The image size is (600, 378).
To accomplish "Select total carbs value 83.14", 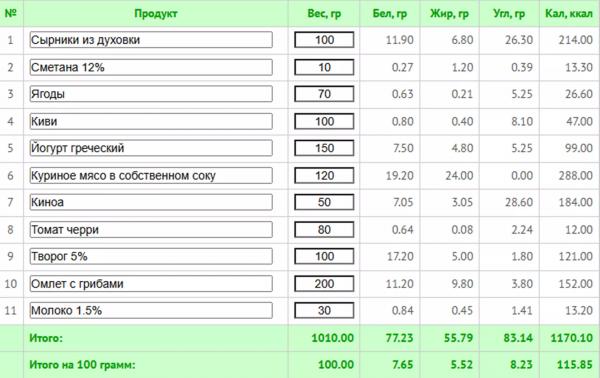I will tap(518, 338).
